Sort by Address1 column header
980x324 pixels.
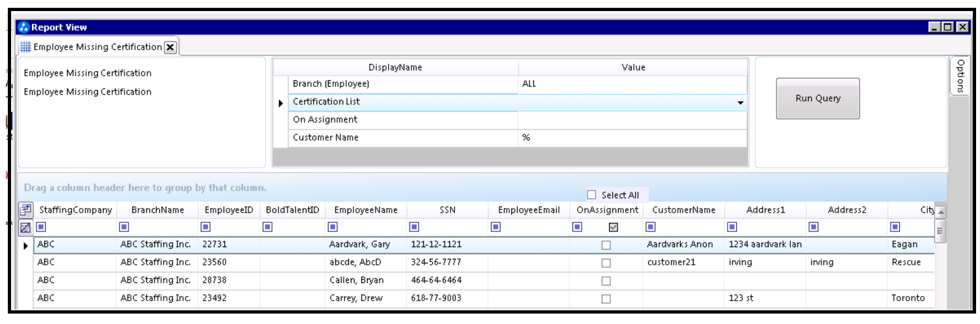coord(765,210)
